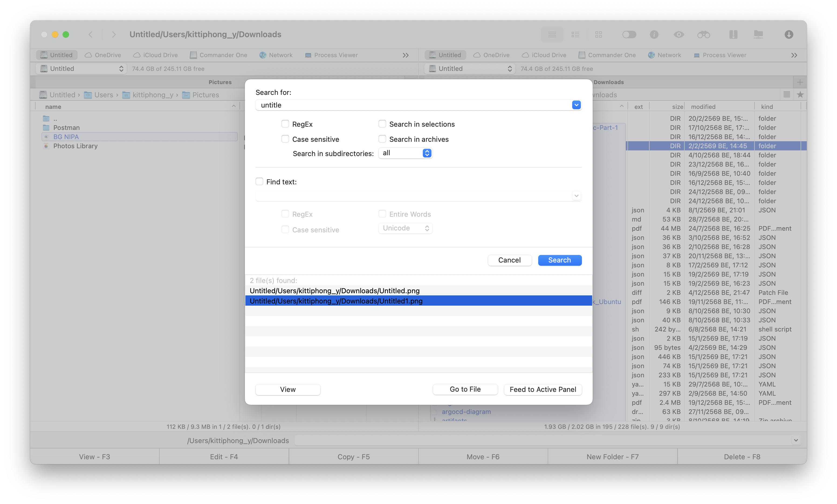Open Search in subdirectories dropdown set to all

(x=406, y=153)
